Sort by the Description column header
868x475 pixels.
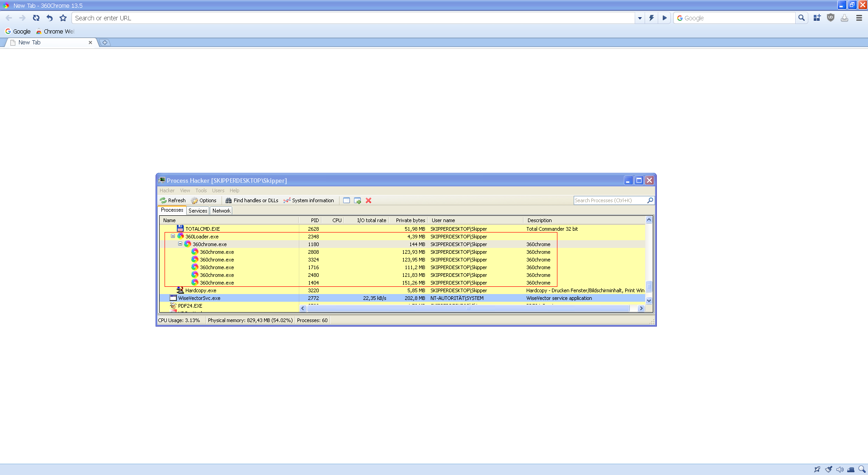click(x=584, y=220)
